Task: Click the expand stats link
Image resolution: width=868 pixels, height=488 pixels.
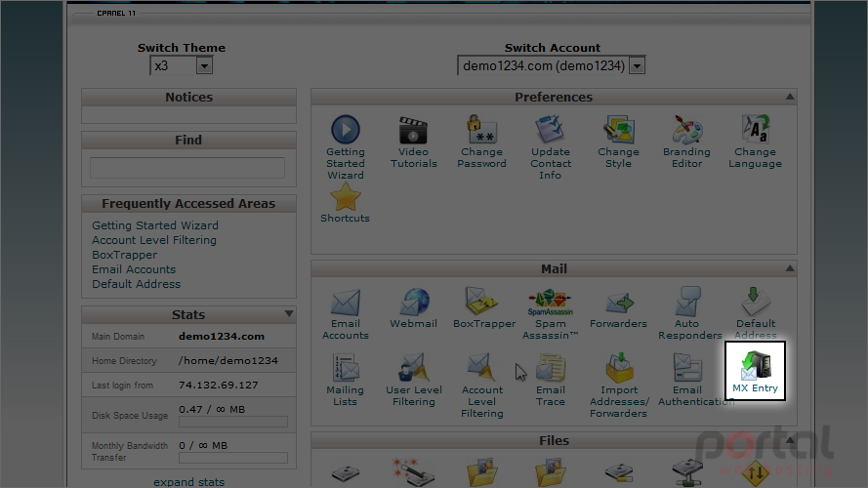Action: 189,482
